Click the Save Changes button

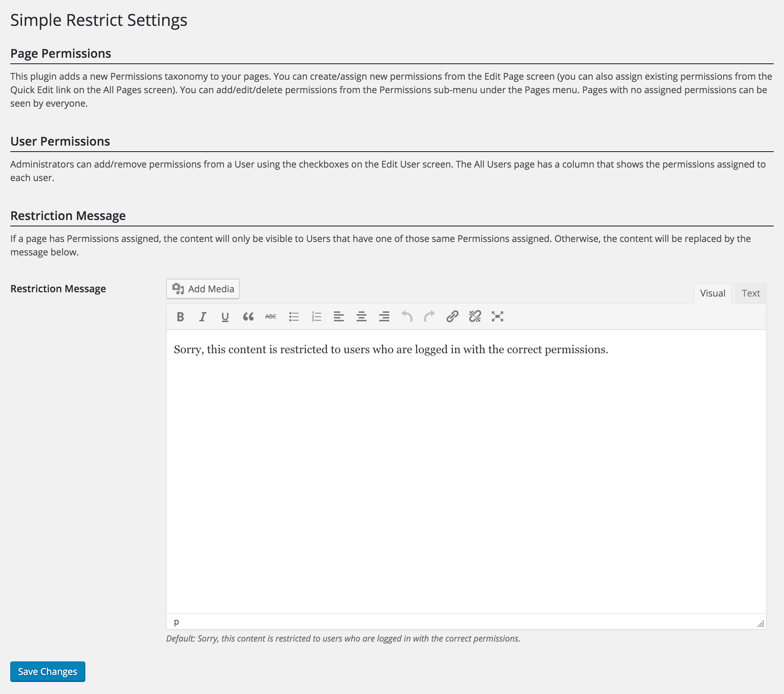click(47, 671)
